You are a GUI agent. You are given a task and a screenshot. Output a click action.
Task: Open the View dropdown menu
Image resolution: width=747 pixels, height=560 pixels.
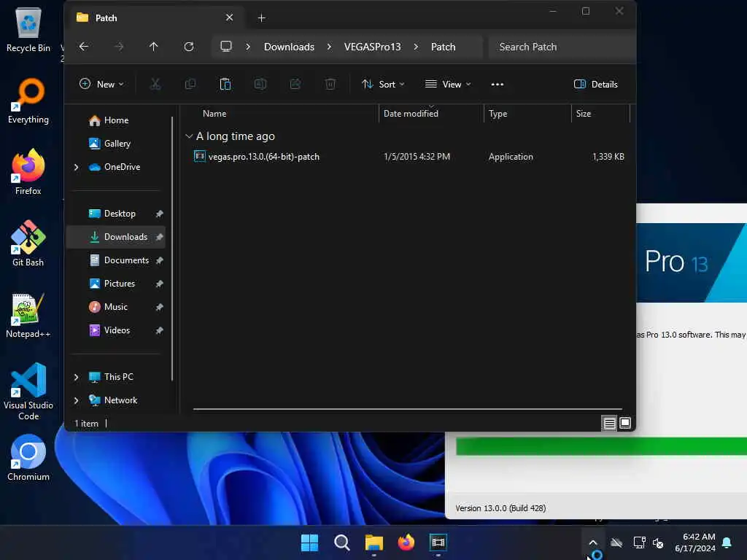click(448, 85)
